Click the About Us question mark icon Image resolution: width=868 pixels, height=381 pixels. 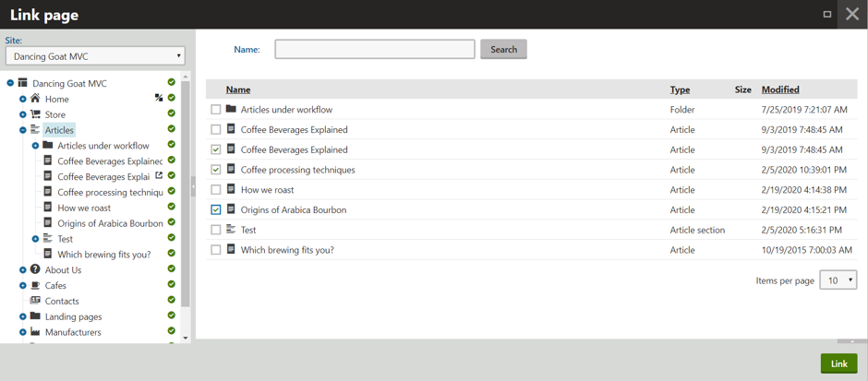point(35,269)
